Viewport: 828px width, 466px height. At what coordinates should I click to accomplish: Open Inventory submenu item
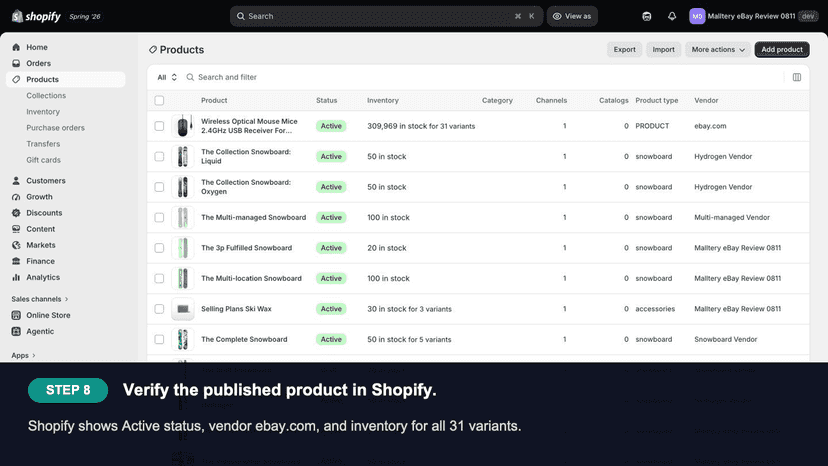[43, 111]
